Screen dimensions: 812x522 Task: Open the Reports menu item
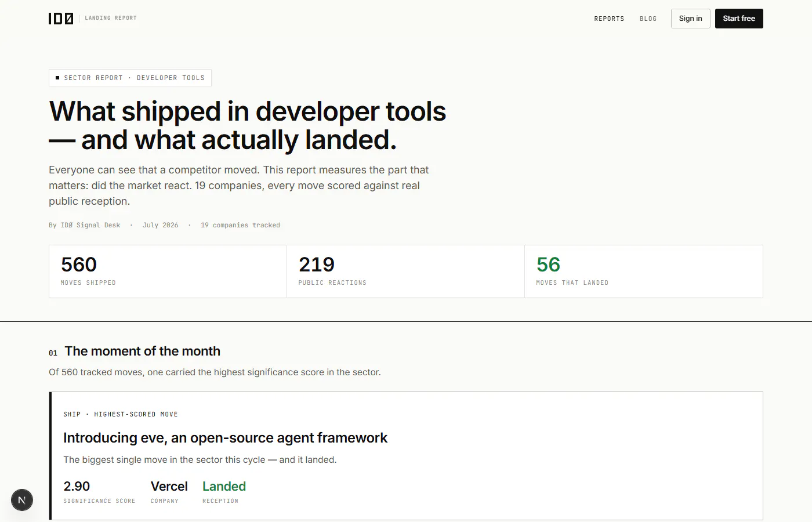pos(609,19)
